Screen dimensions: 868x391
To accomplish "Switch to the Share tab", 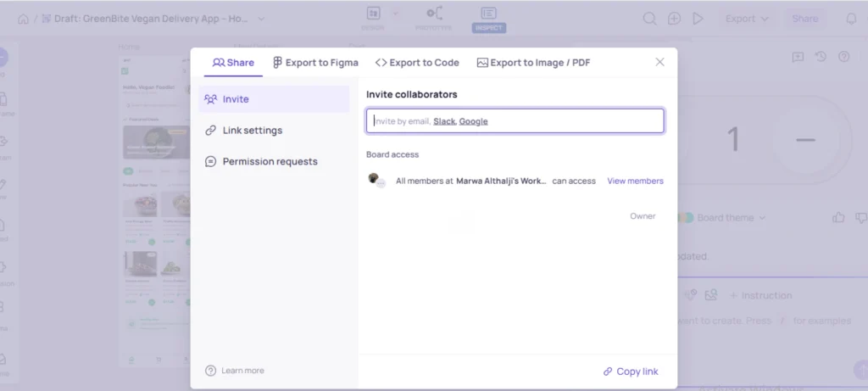I will tap(233, 63).
